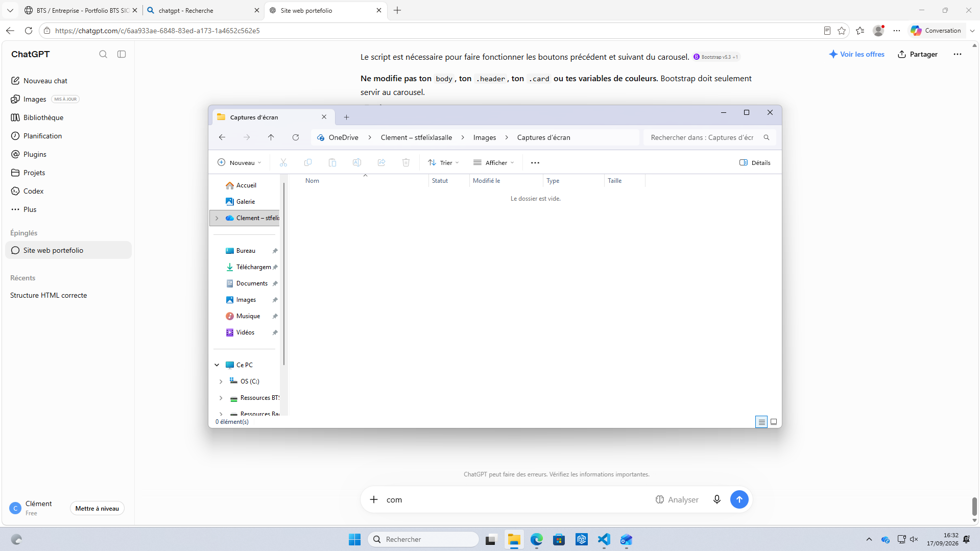The width and height of the screenshot is (980, 551).
Task: Open Nouveau chat in ChatGPT sidebar
Action: coord(68,81)
